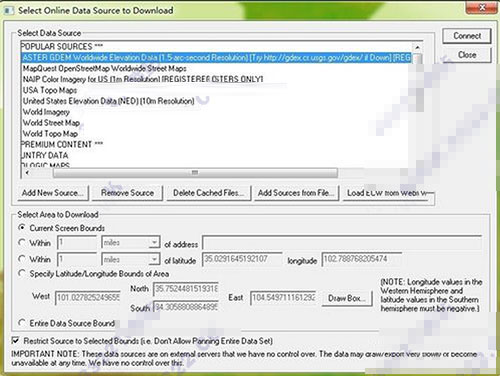Select Entire Data Source Bounds radio button
500x376 pixels.
[22, 323]
